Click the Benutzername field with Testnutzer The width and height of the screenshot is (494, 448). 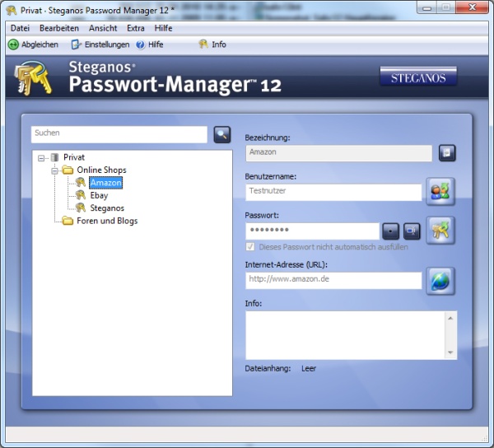pyautogui.click(x=333, y=192)
